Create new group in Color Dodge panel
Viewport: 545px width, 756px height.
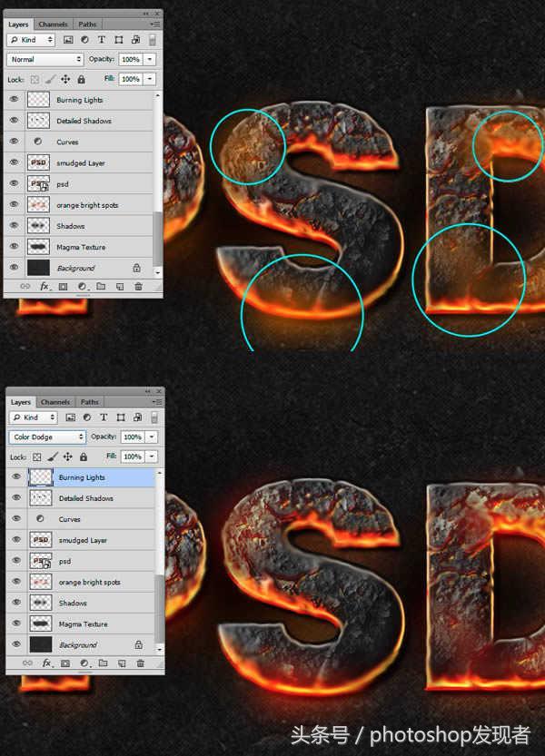(x=103, y=663)
